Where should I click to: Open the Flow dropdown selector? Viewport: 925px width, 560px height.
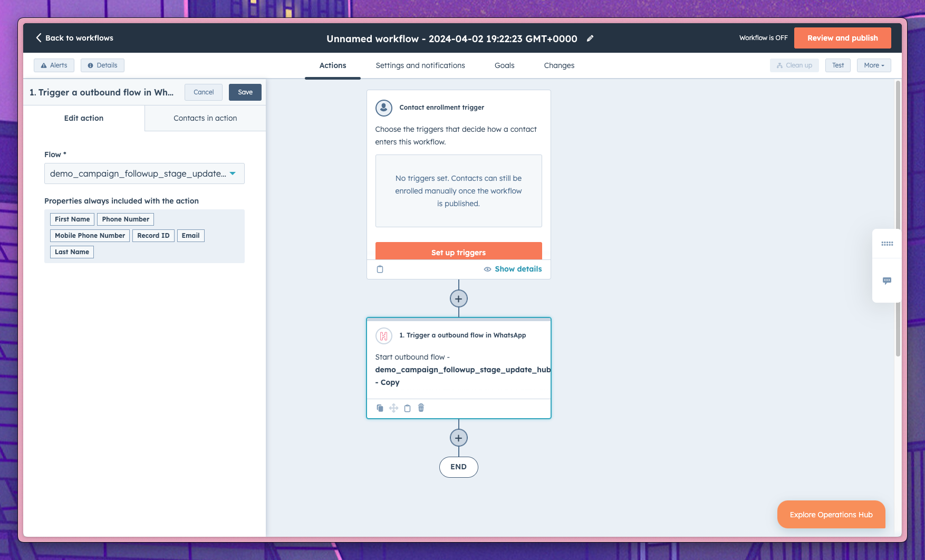(144, 173)
